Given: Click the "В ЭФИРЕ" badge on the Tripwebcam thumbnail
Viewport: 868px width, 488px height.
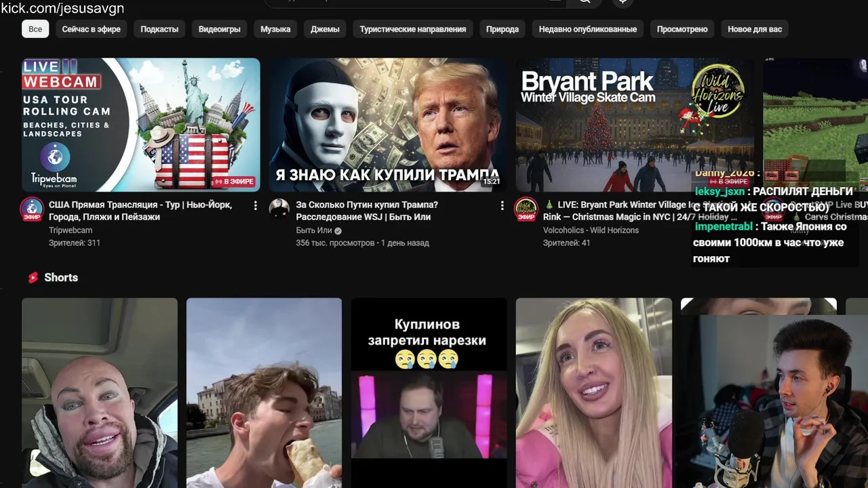Looking at the screenshot, I should [x=234, y=182].
